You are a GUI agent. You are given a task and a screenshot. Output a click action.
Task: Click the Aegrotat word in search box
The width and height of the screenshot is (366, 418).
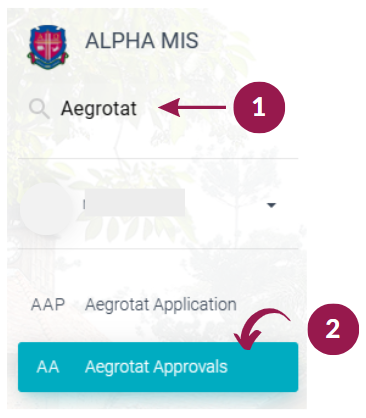click(x=99, y=109)
